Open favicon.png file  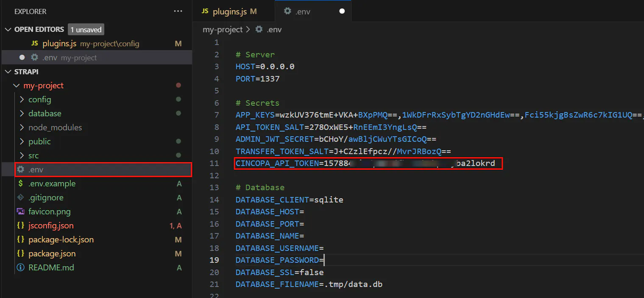[96, 211]
